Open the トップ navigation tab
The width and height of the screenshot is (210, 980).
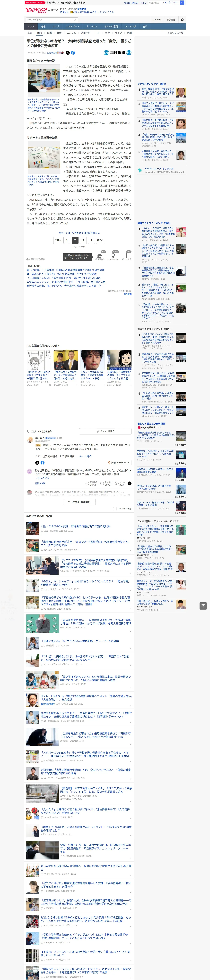coord(31,26)
